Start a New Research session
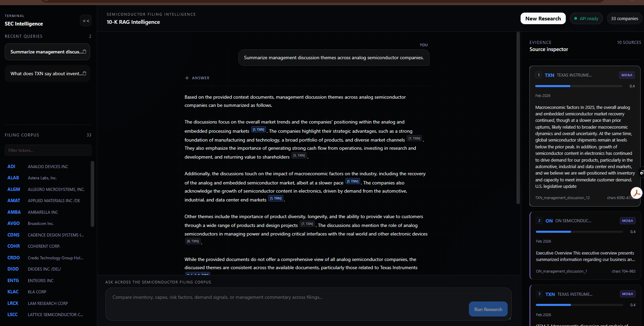This screenshot has height=326, width=644. [x=543, y=18]
